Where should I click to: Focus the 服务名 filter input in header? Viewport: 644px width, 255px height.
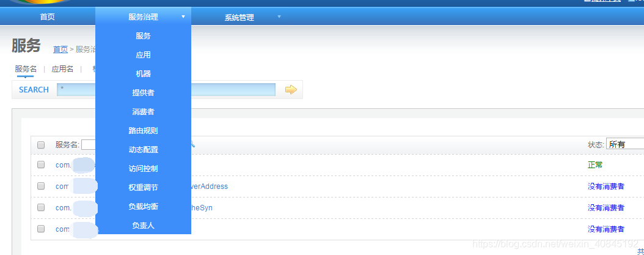click(89, 145)
